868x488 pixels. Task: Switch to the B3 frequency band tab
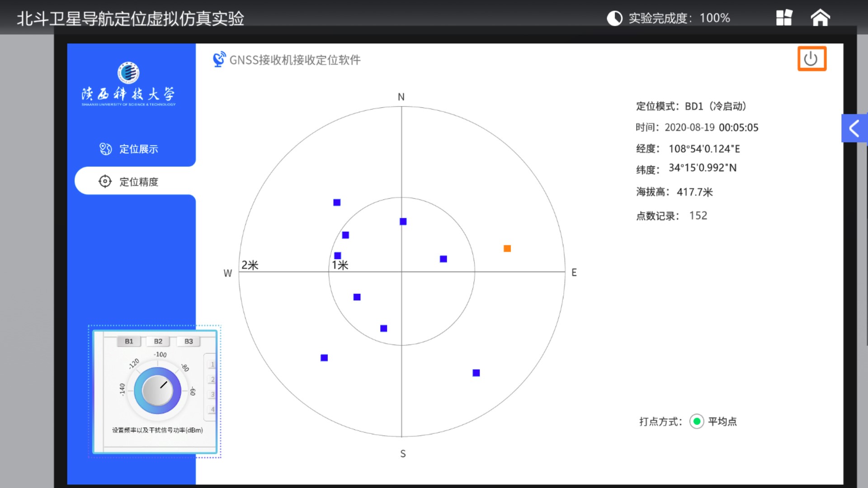[189, 341]
